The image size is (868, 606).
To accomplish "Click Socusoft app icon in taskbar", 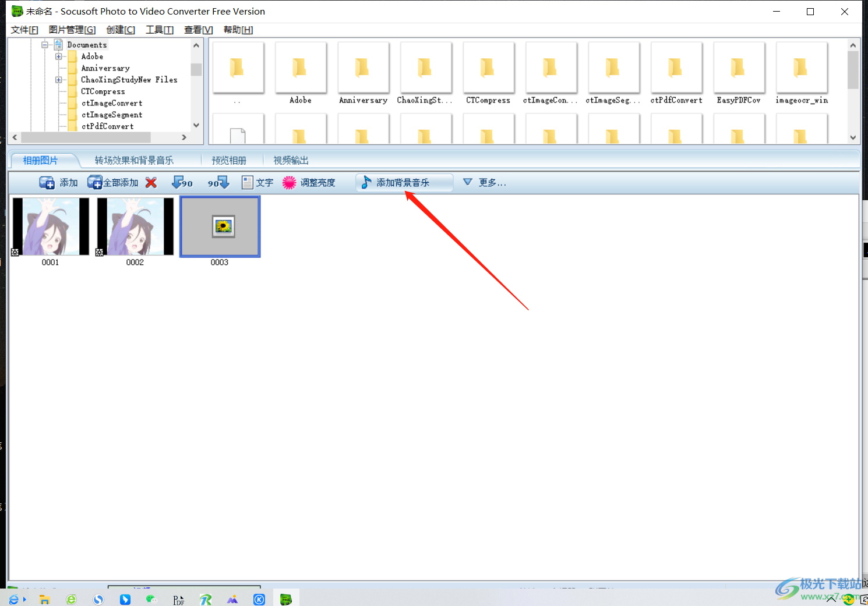I will (x=285, y=599).
